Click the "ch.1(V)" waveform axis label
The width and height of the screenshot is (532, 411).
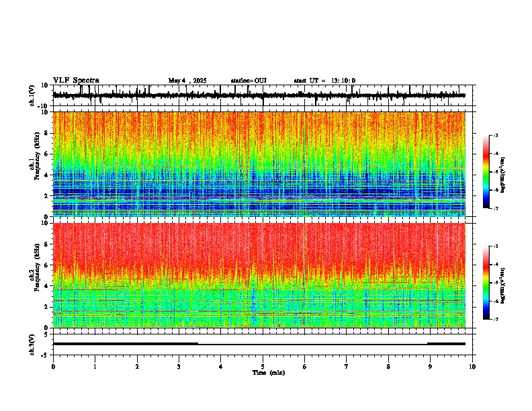(32, 95)
